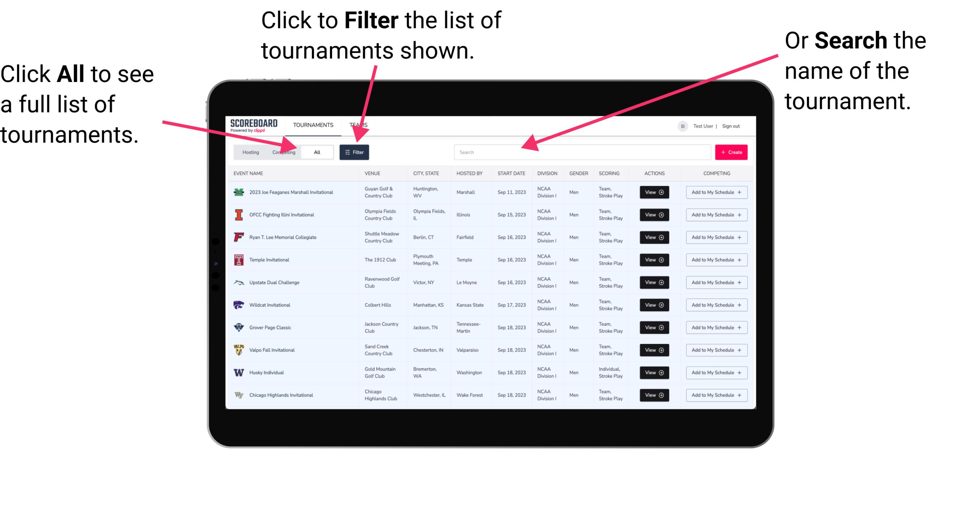Screen dimensions: 980x527
Task: Click the Competing tab
Action: point(282,152)
